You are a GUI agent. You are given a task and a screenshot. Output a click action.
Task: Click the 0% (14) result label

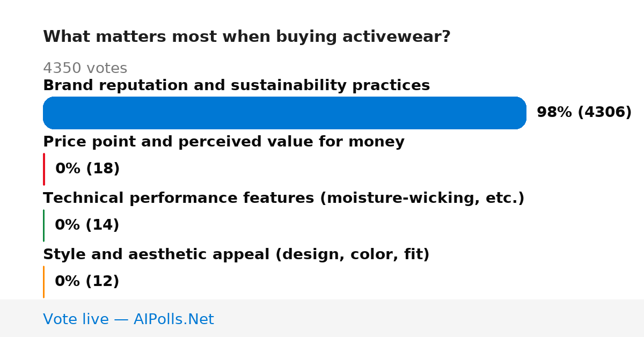coord(87,225)
